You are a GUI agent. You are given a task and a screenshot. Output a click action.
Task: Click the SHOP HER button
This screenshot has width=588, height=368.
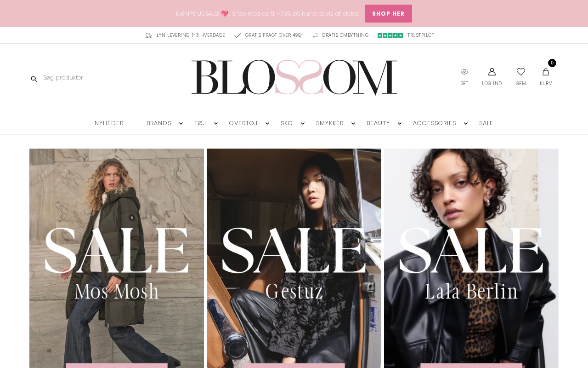[x=388, y=14]
